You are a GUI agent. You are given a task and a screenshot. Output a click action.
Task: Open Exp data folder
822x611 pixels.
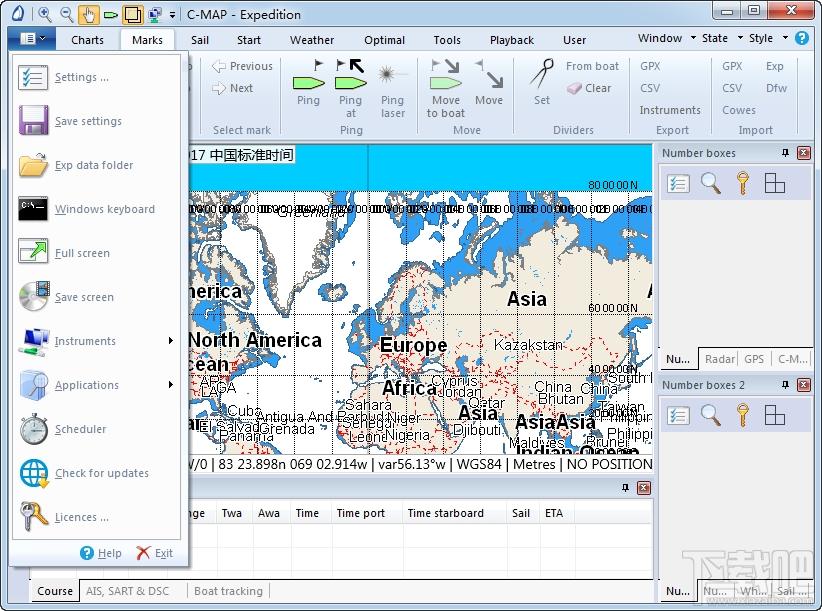[96, 165]
